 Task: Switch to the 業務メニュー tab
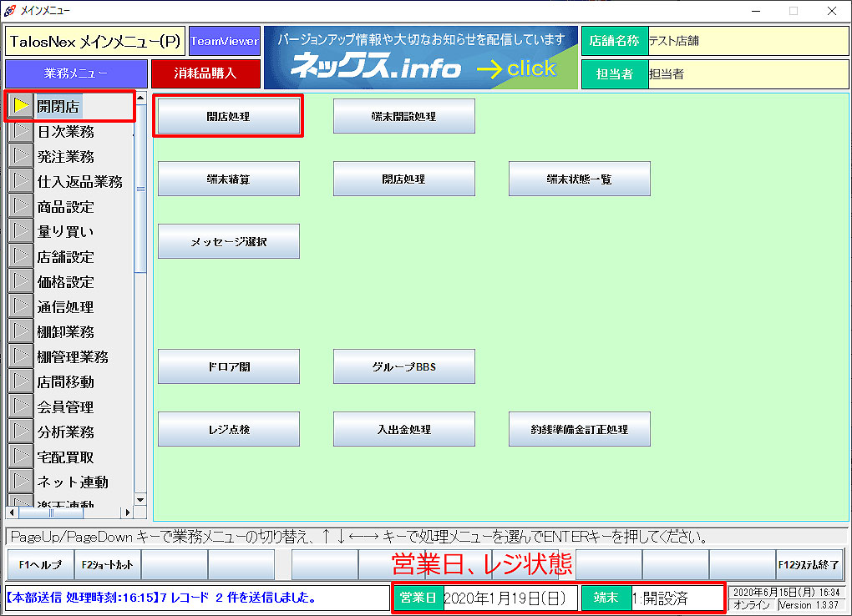(x=75, y=73)
